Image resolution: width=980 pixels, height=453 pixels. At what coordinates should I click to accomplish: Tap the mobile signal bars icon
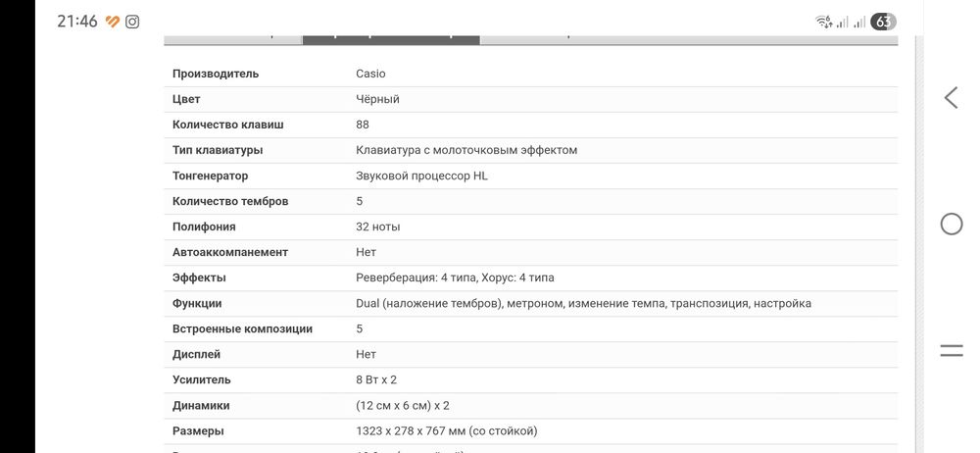click(x=858, y=22)
